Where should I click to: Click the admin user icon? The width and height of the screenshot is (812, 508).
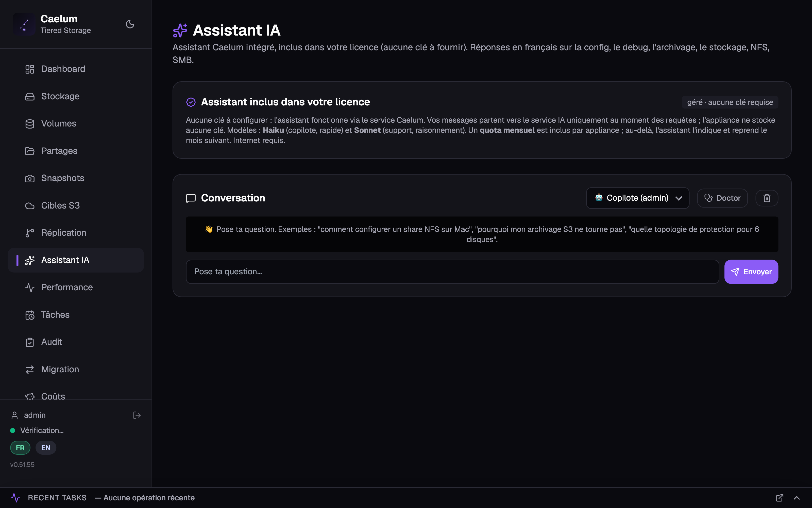[14, 415]
